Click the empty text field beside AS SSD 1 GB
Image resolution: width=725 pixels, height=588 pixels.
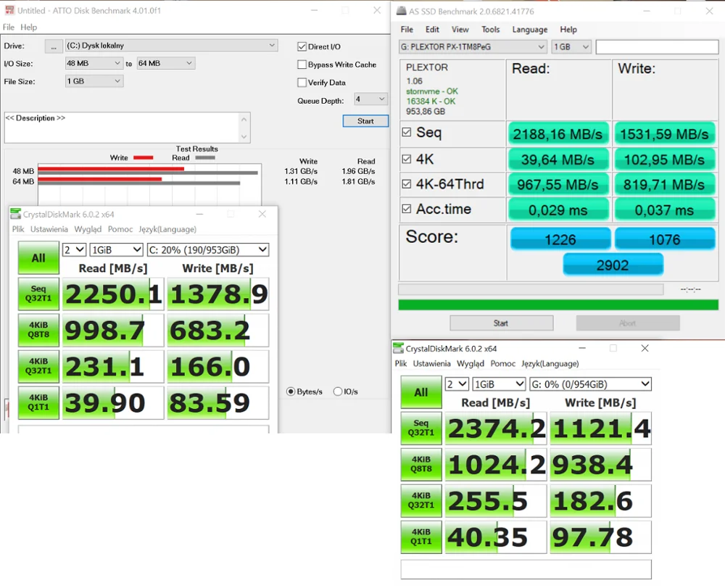point(657,46)
